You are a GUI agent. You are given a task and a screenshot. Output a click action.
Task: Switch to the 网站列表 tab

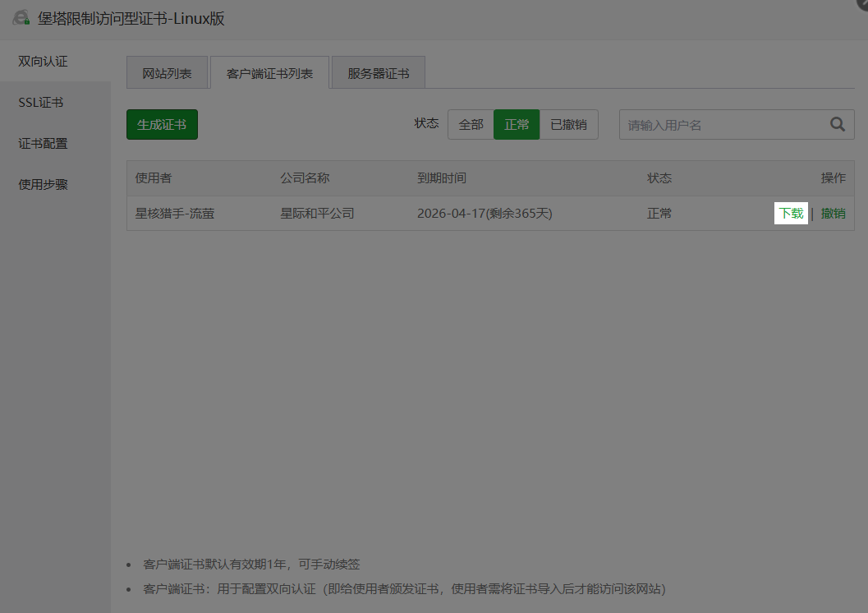click(168, 72)
